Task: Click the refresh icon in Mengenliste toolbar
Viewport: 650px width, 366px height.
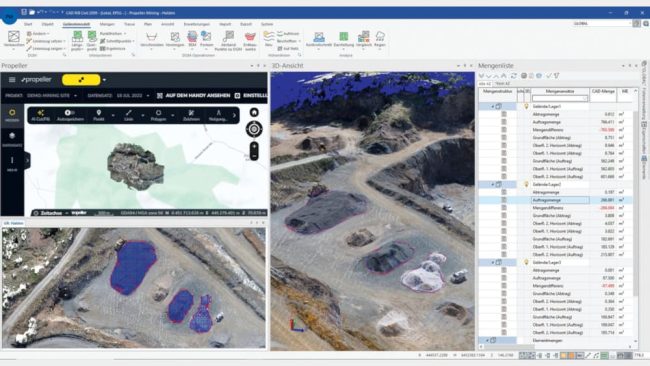Action: 514,76
